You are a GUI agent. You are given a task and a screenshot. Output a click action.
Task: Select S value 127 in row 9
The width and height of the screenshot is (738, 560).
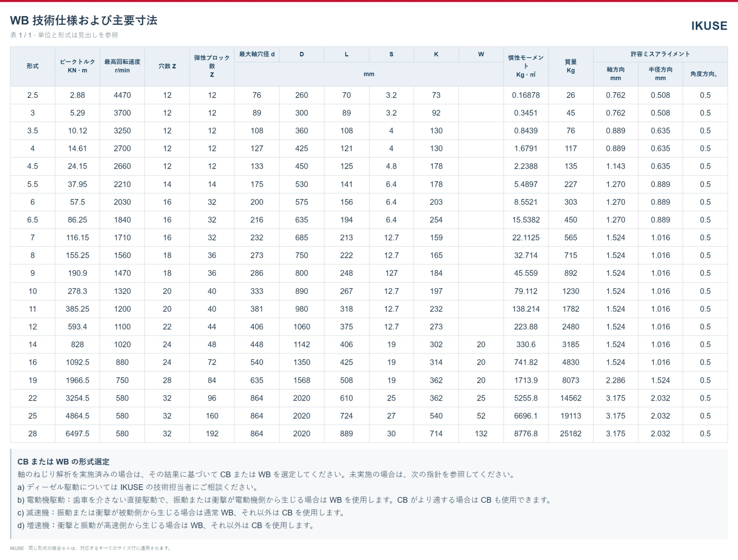pos(391,273)
